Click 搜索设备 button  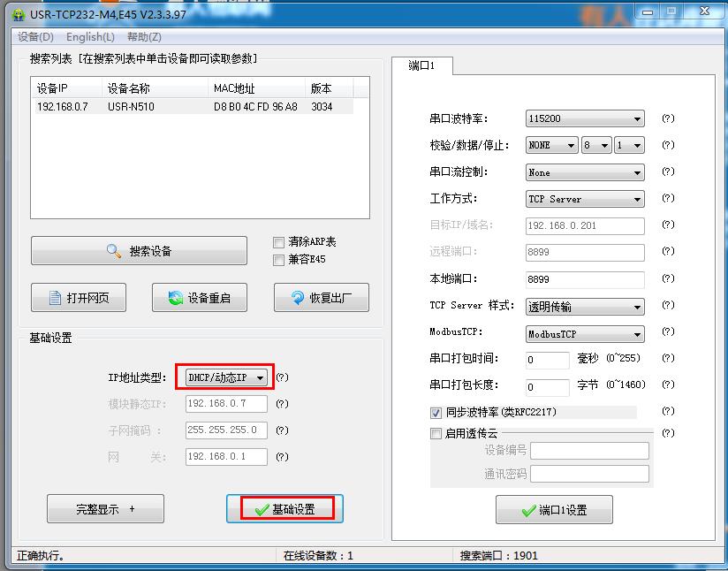point(139,251)
